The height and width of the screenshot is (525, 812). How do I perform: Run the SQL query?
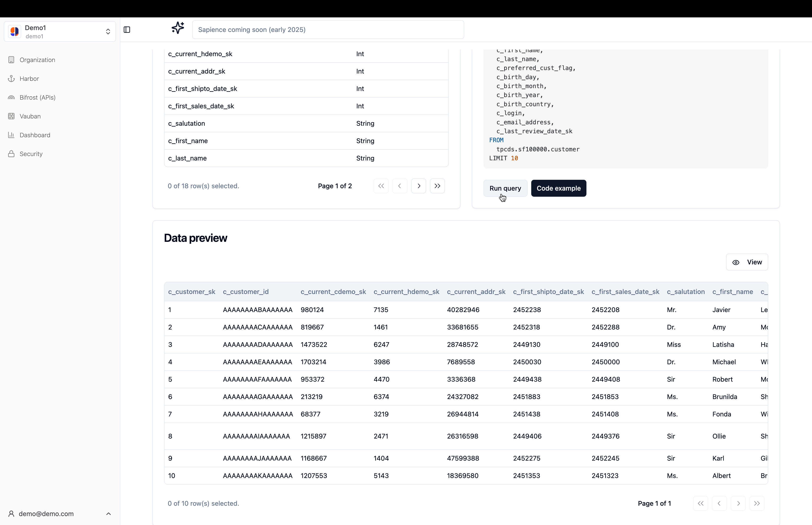[505, 188]
